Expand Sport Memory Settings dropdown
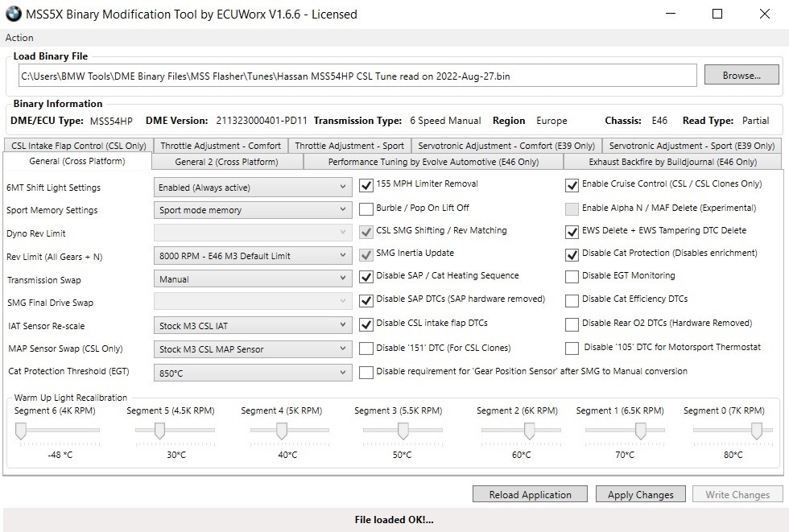The height and width of the screenshot is (532, 789). [x=253, y=210]
